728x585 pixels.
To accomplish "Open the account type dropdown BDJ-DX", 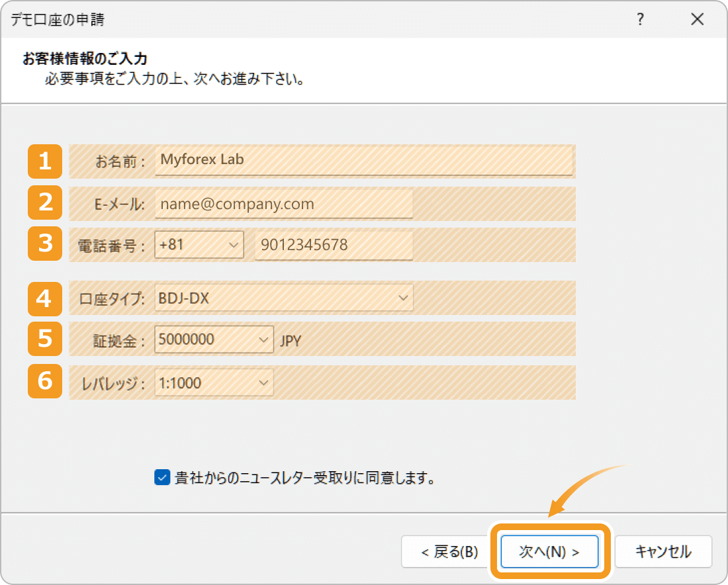I will (x=284, y=298).
